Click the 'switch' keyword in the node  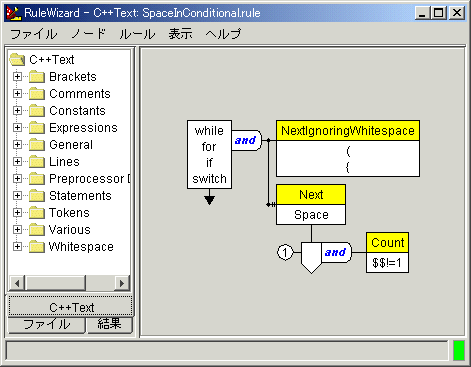point(209,179)
